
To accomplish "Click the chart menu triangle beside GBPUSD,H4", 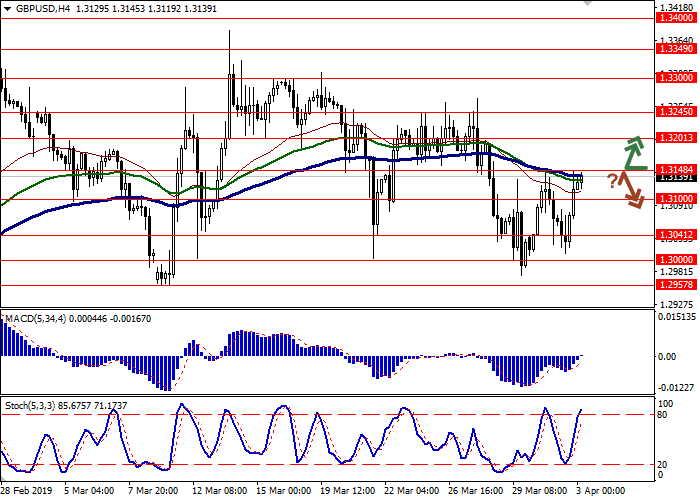I will click(7, 8).
